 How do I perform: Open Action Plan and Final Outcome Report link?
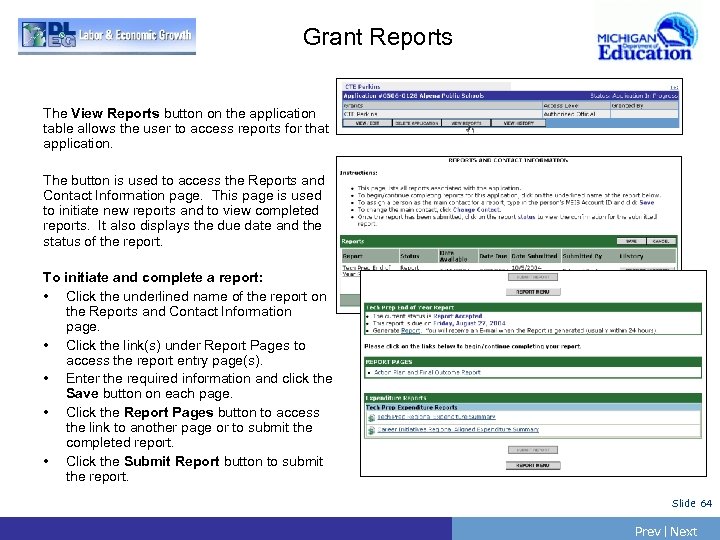428,372
